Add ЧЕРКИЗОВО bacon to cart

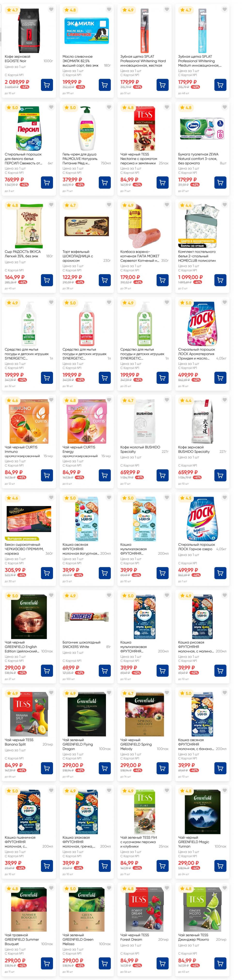(47, 573)
